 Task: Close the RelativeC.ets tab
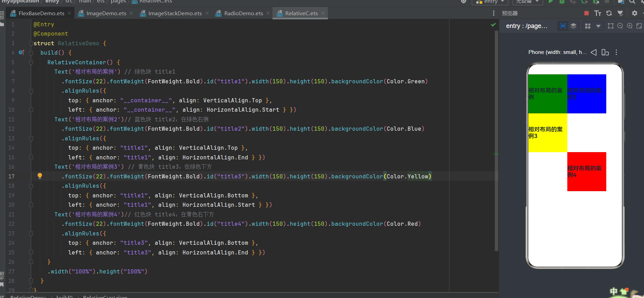pyautogui.click(x=323, y=13)
